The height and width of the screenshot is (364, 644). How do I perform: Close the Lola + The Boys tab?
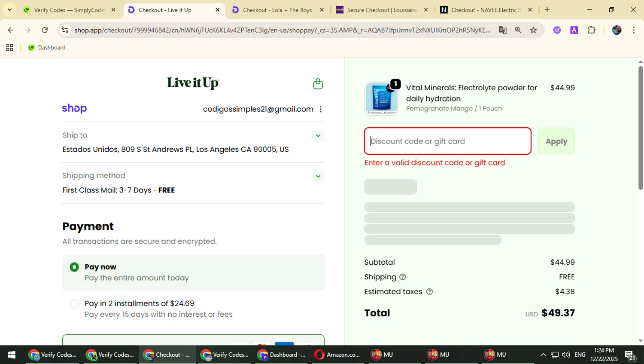(x=322, y=10)
